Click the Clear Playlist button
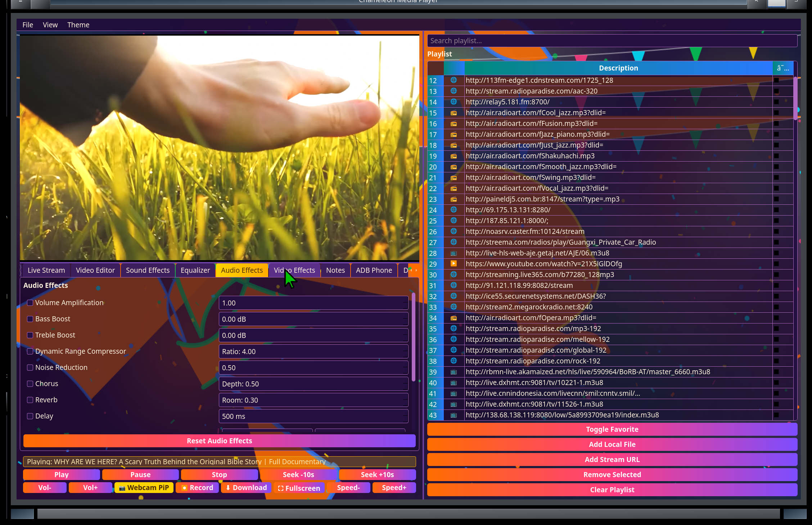The width and height of the screenshot is (812, 525). point(612,490)
